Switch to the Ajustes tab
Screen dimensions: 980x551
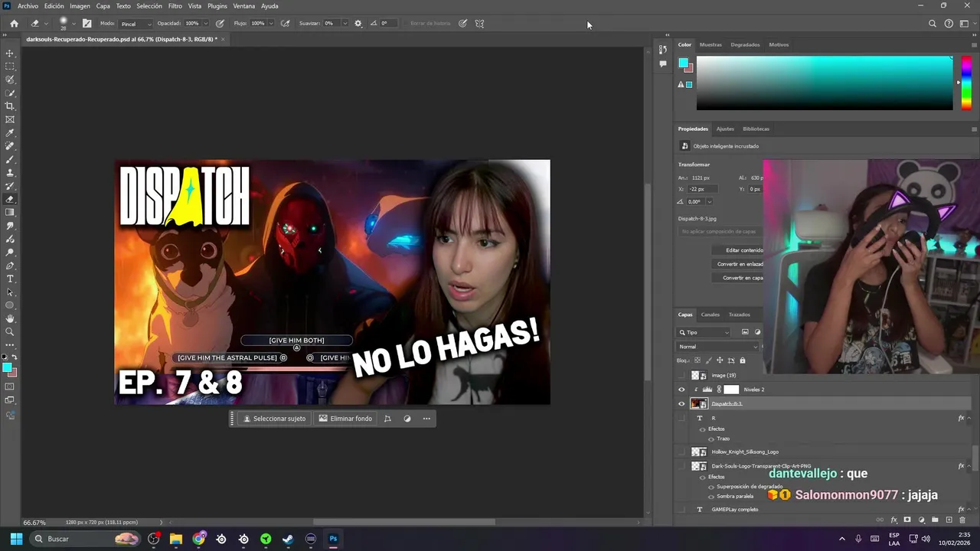tap(725, 129)
